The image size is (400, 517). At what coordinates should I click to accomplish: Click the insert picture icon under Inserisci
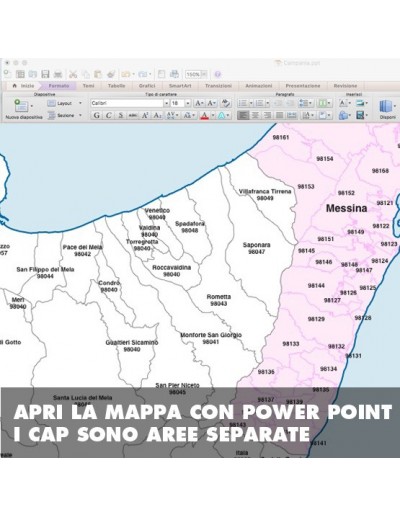[x=359, y=103]
